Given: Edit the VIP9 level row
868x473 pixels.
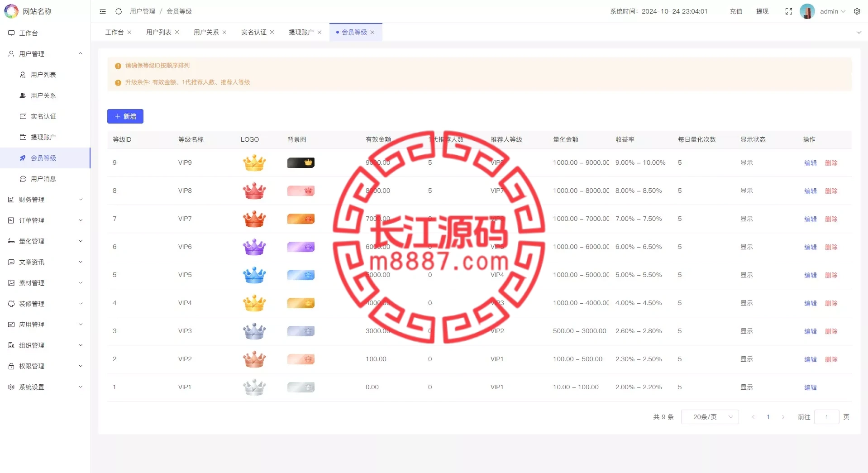Looking at the screenshot, I should [x=811, y=163].
